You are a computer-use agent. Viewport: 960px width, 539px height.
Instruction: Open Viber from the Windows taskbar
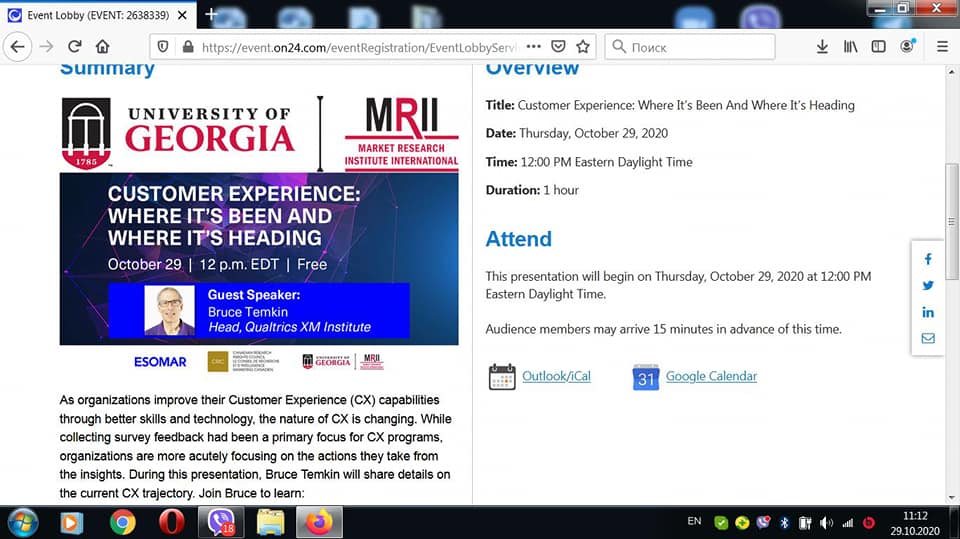click(220, 522)
